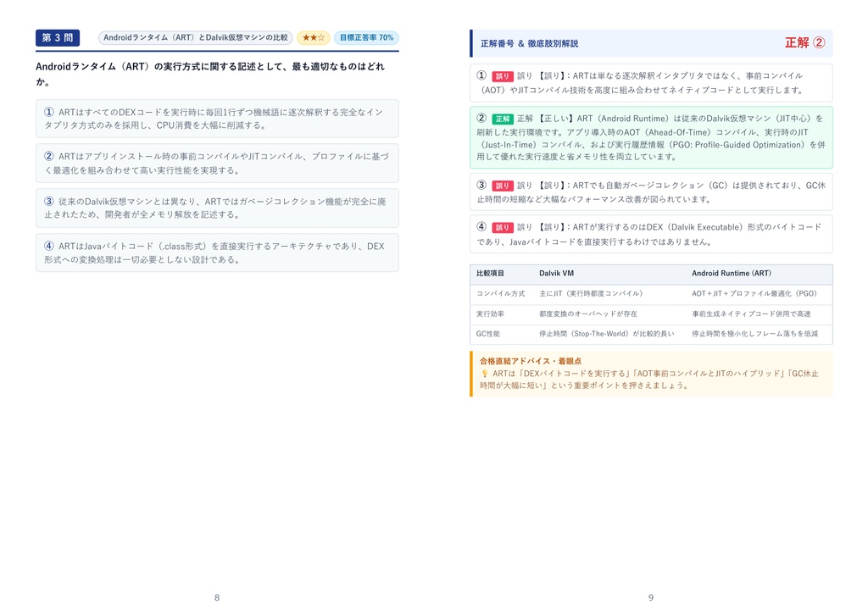Click the star difficulty rating badge
The width and height of the screenshot is (868, 616).
(x=314, y=37)
